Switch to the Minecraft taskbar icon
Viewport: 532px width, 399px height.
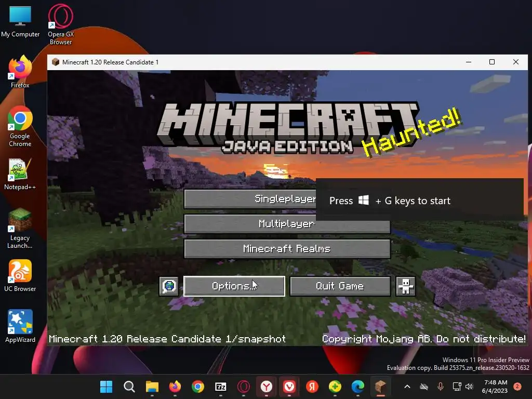pos(381,387)
